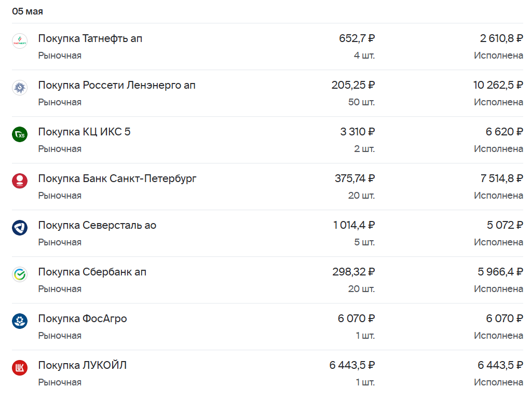Click the 10 262,5 ₽ total amount
Screen dimensions: 532x401
pyautogui.click(x=498, y=85)
